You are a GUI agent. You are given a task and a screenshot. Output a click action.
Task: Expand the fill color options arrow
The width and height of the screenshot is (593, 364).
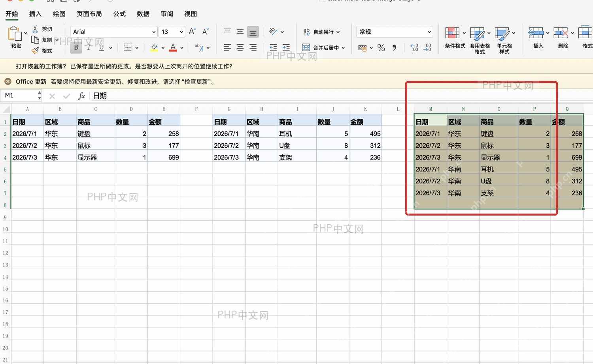click(x=163, y=48)
